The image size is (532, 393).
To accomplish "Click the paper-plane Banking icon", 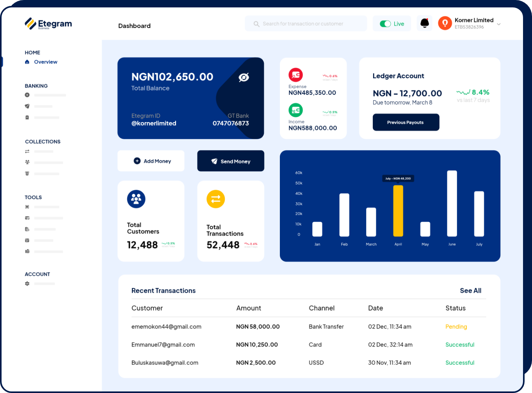I will point(27,106).
